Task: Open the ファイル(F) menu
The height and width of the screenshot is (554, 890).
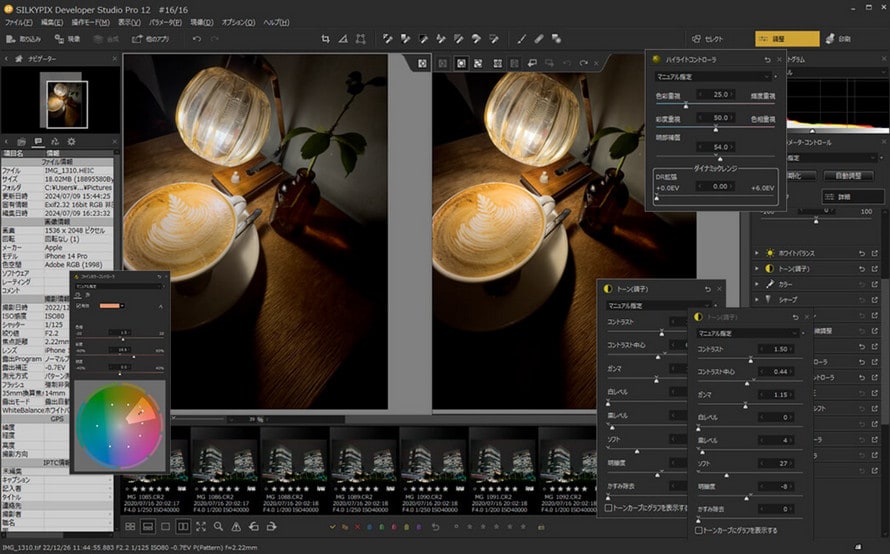Action: coord(18,22)
